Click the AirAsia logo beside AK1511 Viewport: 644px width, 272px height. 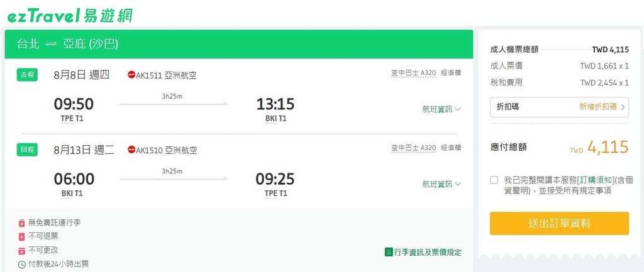pyautogui.click(x=131, y=75)
